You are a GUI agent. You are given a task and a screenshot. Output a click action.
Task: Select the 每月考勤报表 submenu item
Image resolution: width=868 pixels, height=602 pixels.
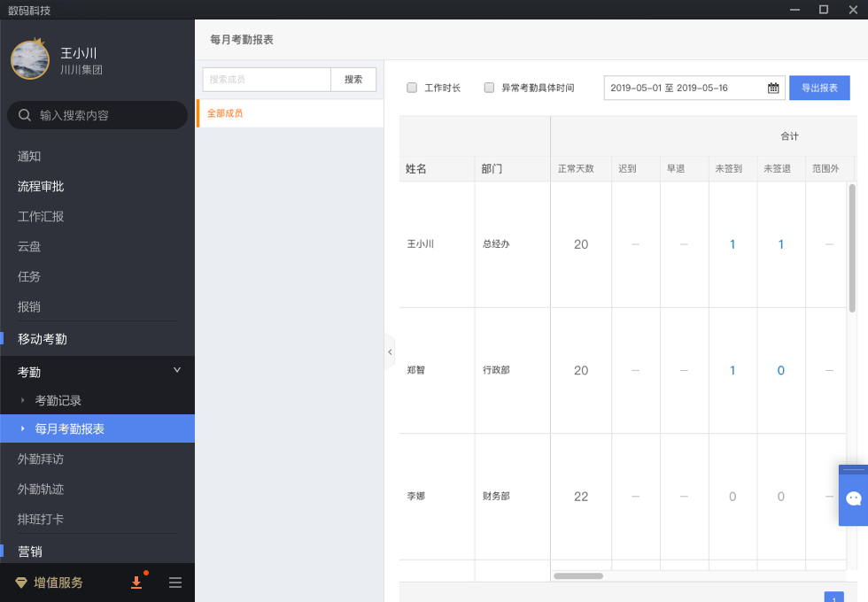pyautogui.click(x=97, y=428)
